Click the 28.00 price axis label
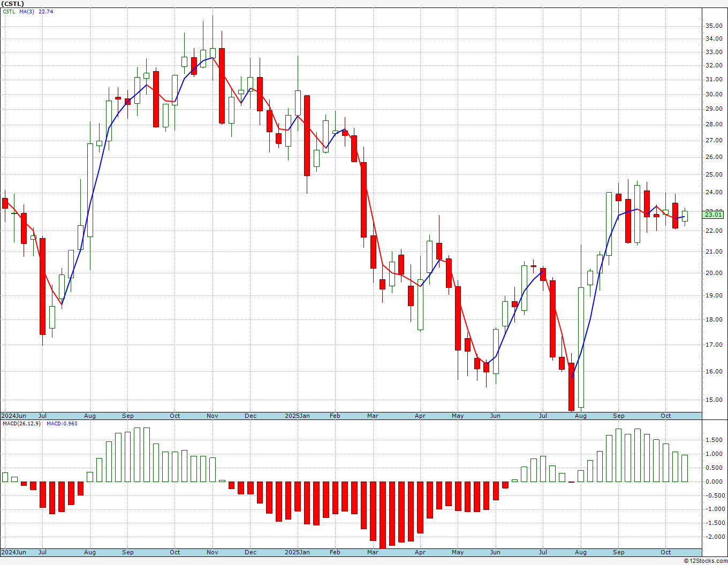This screenshot has height=565, width=728. 713,124
